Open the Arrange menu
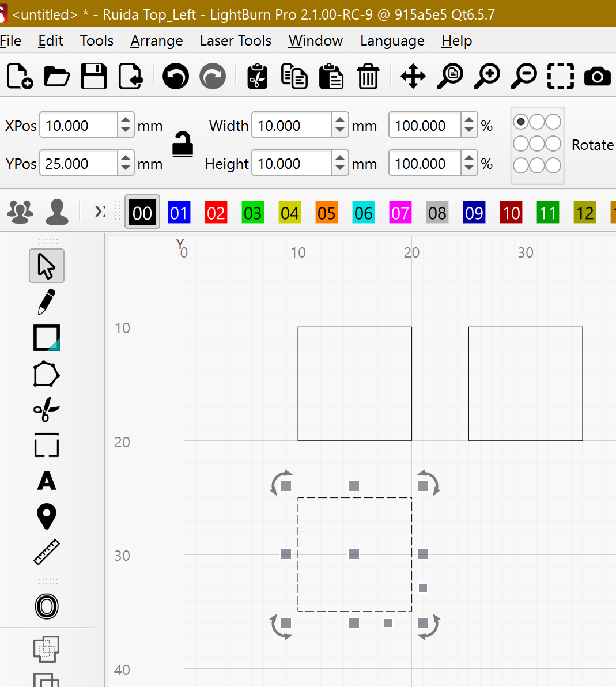 pos(156,41)
